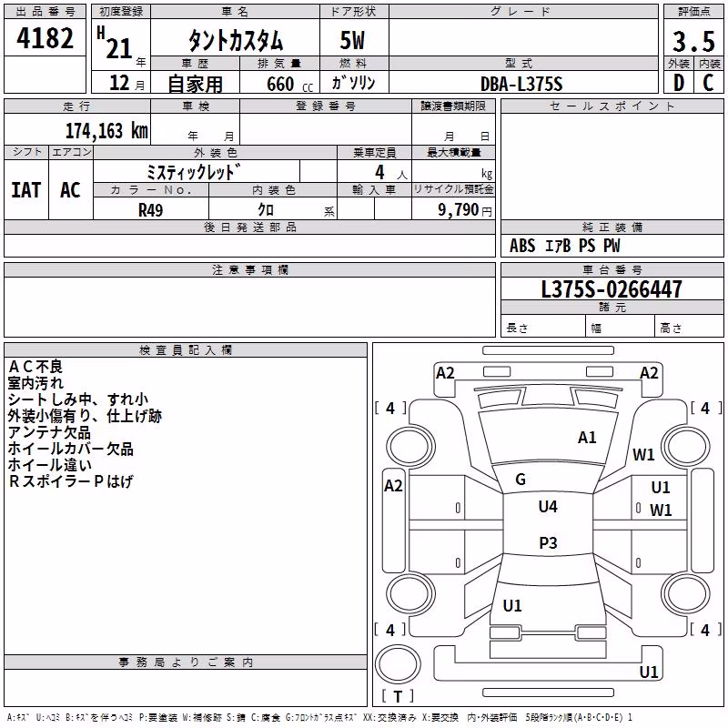The width and height of the screenshot is (728, 728).
Task: Click the model code DBA-L375S
Action: (521, 84)
